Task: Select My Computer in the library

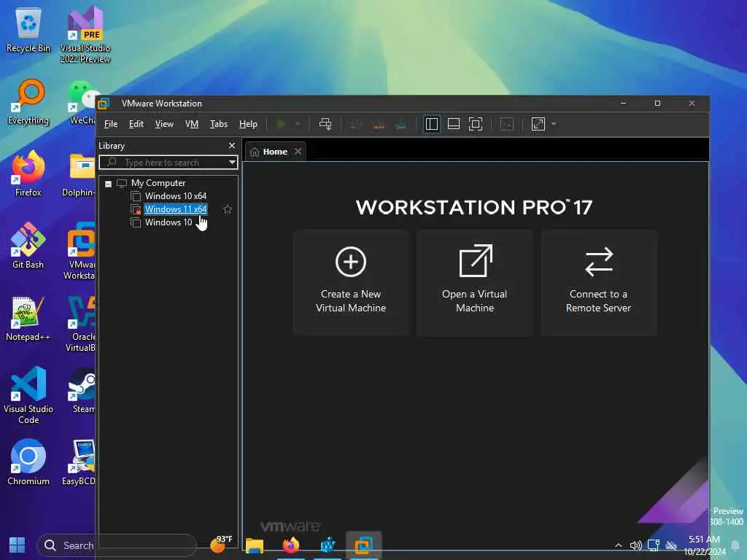Action: coord(158,183)
